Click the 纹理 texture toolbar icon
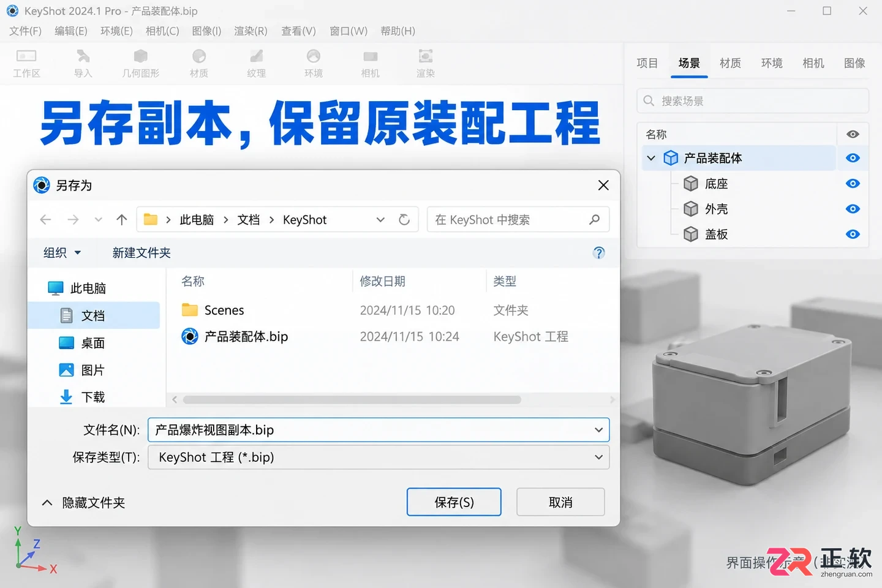The height and width of the screenshot is (588, 882). (x=257, y=64)
